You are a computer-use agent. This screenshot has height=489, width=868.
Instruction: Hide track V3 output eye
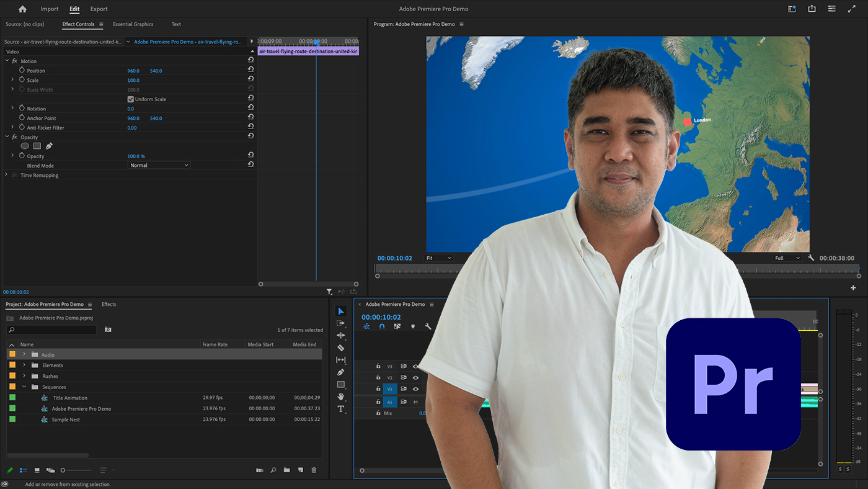[x=415, y=366]
